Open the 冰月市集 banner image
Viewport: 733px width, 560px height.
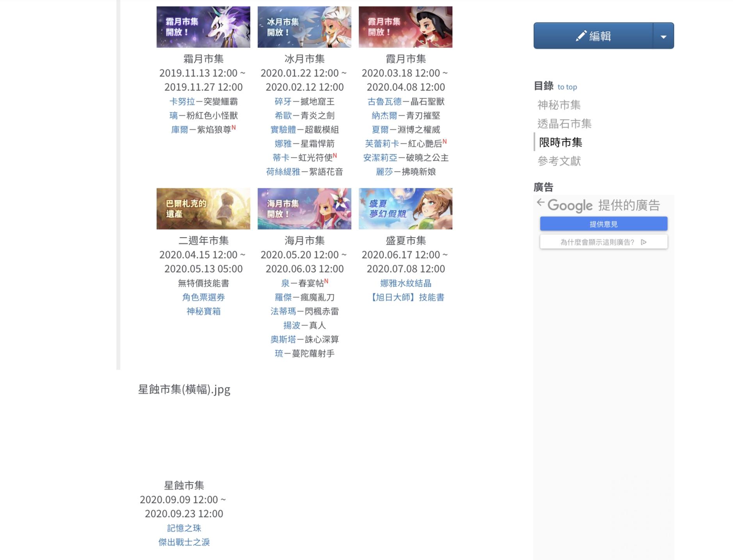pyautogui.click(x=304, y=27)
